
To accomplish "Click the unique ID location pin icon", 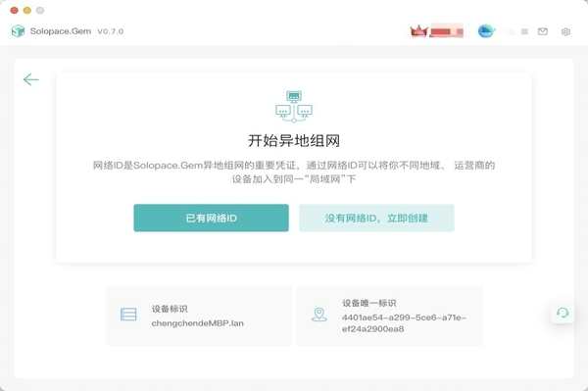I will (319, 315).
